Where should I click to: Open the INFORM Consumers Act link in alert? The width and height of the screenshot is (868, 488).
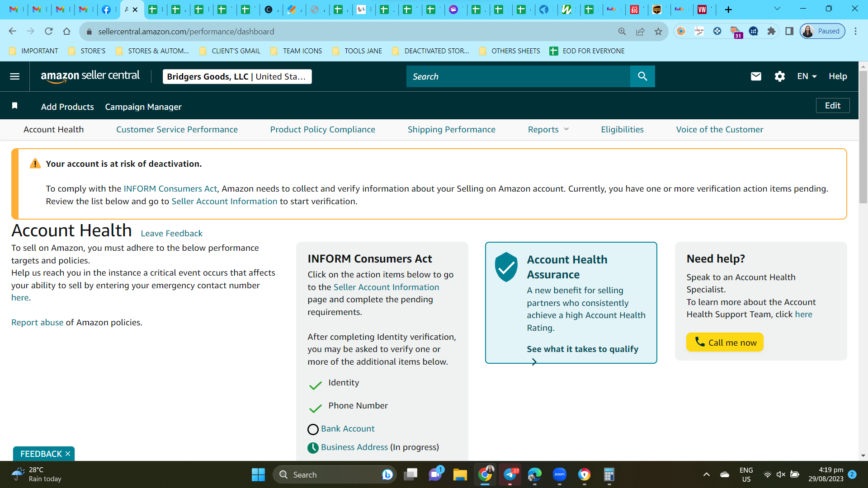(x=170, y=188)
